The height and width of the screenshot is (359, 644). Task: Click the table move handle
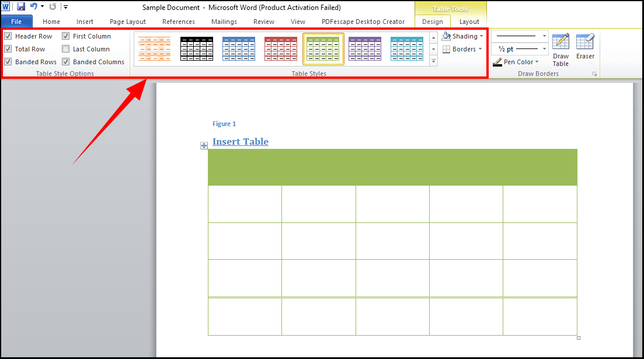(x=204, y=145)
